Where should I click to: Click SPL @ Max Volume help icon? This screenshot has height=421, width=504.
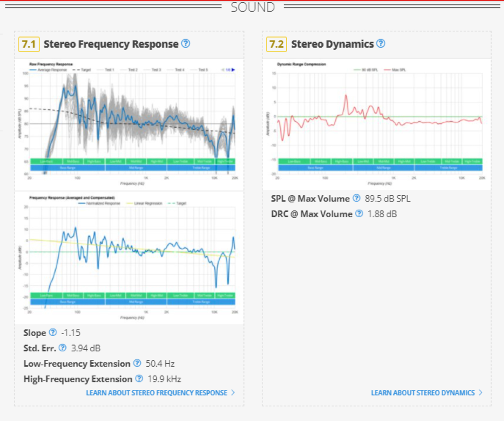pyautogui.click(x=356, y=198)
